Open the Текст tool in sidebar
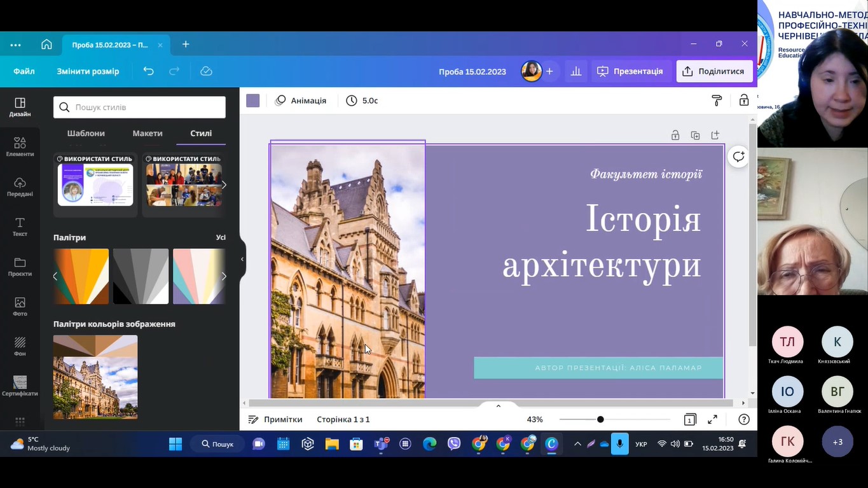 pyautogui.click(x=20, y=227)
